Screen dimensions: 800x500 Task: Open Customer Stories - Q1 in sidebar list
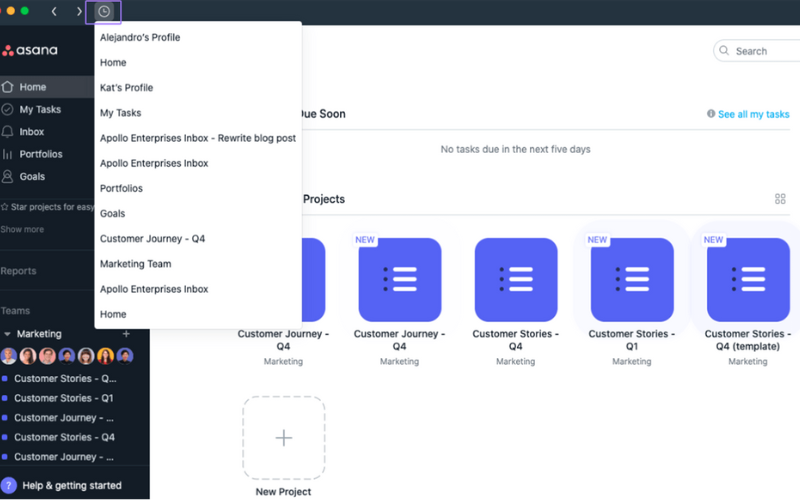(x=63, y=398)
